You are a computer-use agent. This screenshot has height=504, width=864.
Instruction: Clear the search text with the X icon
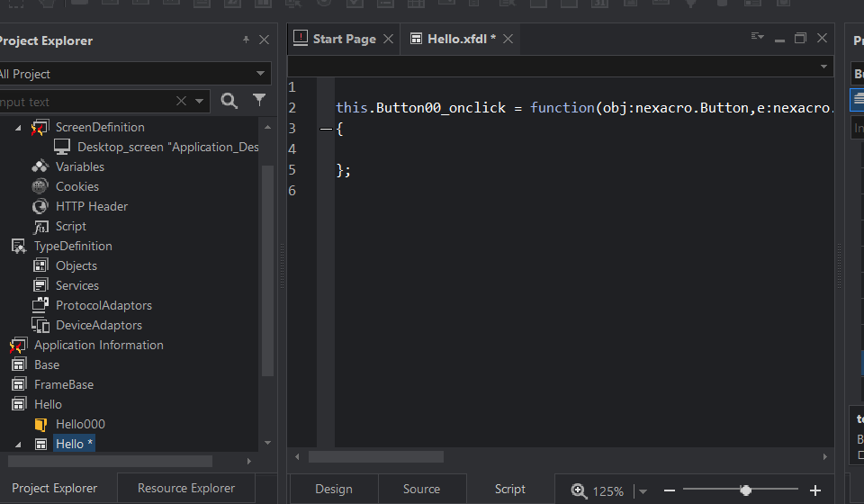[181, 101]
